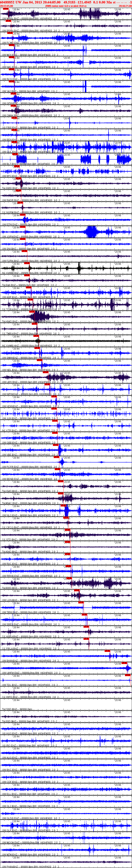Select the UW FORK BHZ station label

[x=31, y=261]
